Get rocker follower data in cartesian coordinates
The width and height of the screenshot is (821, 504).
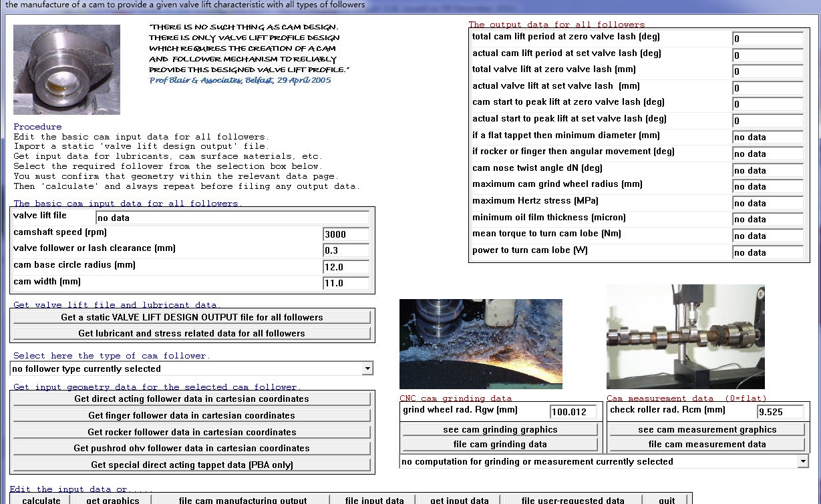[192, 432]
